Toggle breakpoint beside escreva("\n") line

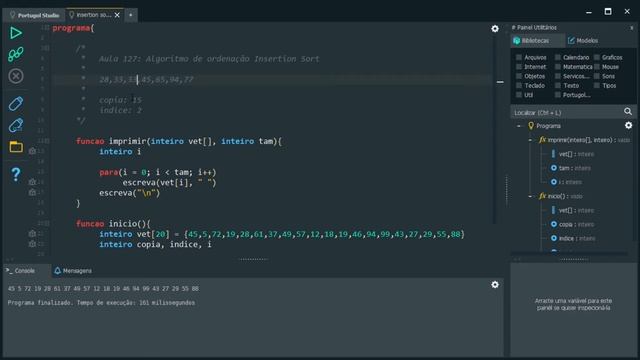pyautogui.click(x=32, y=192)
